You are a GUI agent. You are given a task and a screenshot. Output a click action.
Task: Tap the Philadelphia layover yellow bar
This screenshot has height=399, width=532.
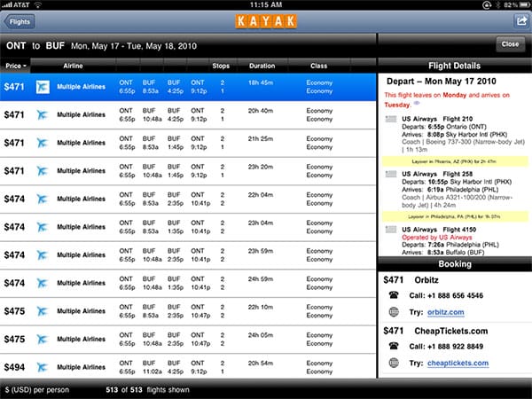click(x=455, y=216)
